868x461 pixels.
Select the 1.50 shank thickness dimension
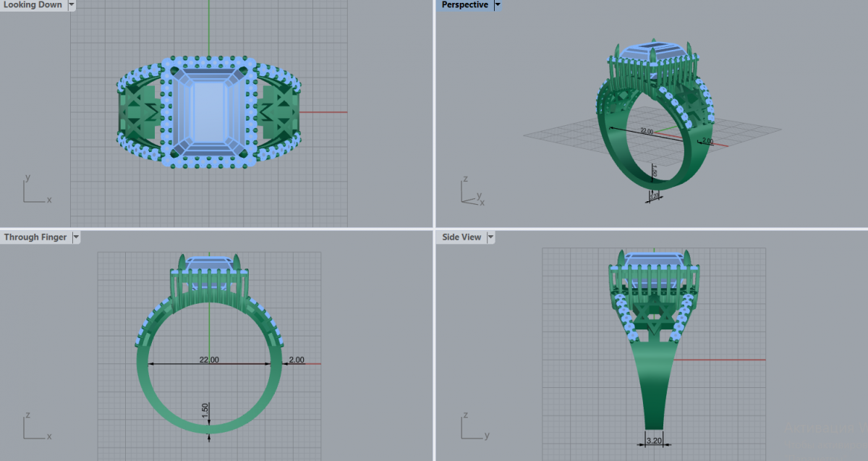pyautogui.click(x=205, y=410)
